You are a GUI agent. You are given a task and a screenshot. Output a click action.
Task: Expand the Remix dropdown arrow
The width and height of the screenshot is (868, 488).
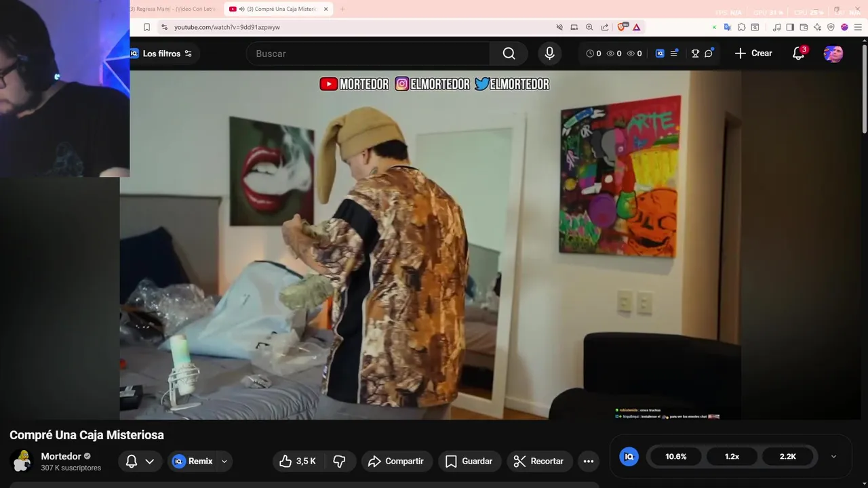(x=224, y=461)
